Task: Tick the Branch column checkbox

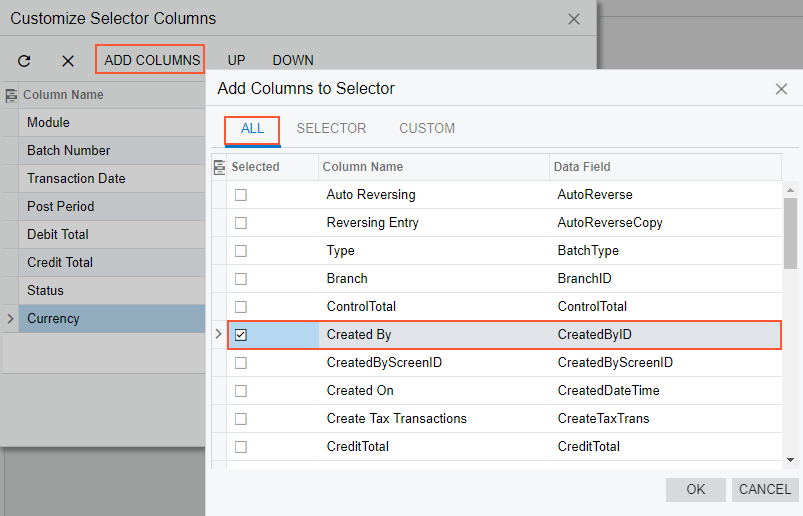Action: click(241, 279)
